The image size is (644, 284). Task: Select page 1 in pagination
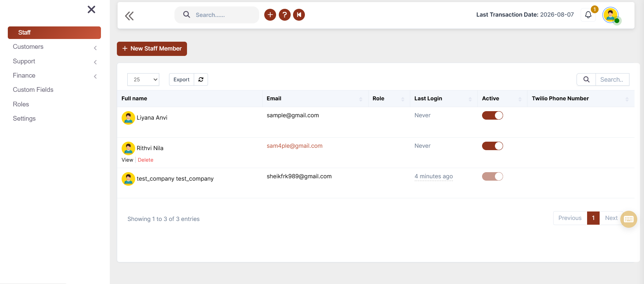[593, 218]
